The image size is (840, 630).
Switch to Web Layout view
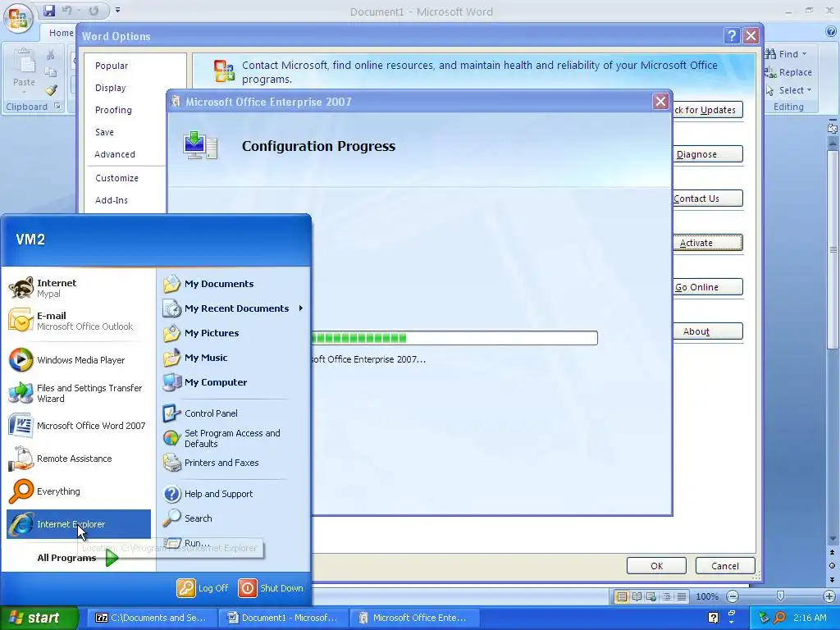pos(651,596)
